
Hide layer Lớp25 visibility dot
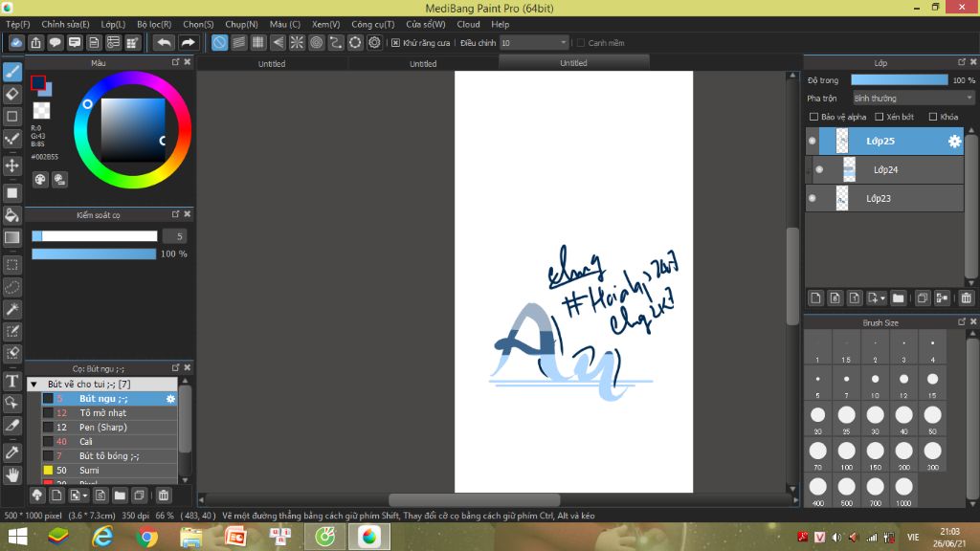point(812,142)
